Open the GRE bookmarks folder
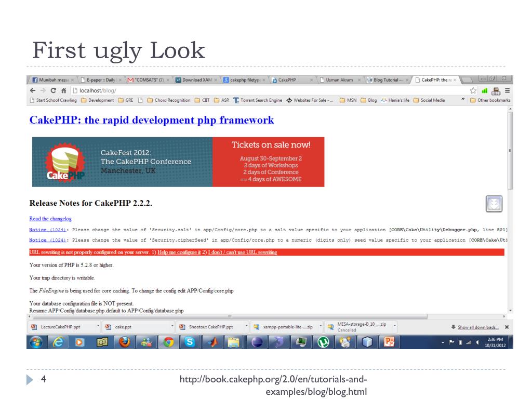Viewport: 532px width, 399px height. tap(126, 100)
